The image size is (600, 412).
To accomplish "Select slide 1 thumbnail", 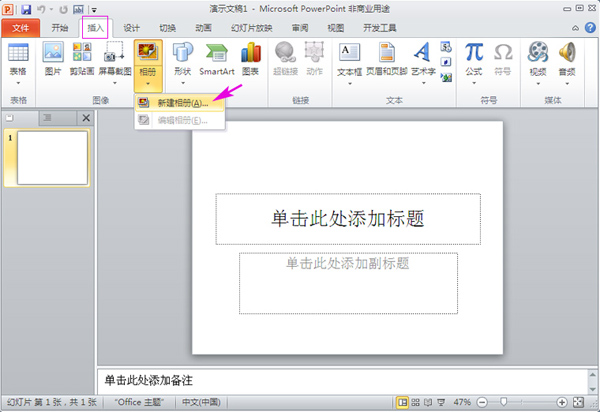I will click(52, 158).
